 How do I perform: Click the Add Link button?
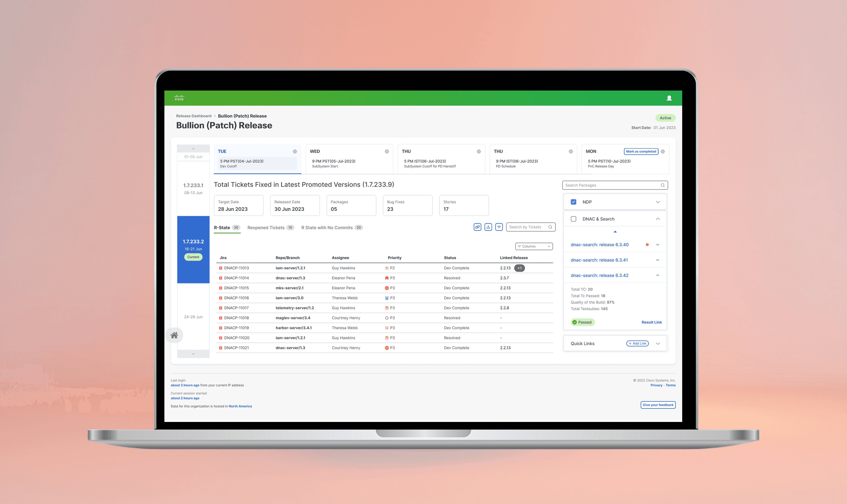pyautogui.click(x=638, y=343)
